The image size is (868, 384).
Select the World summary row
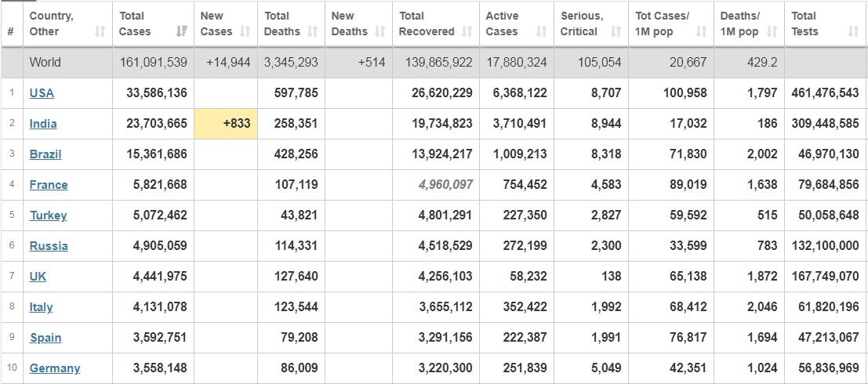point(434,63)
